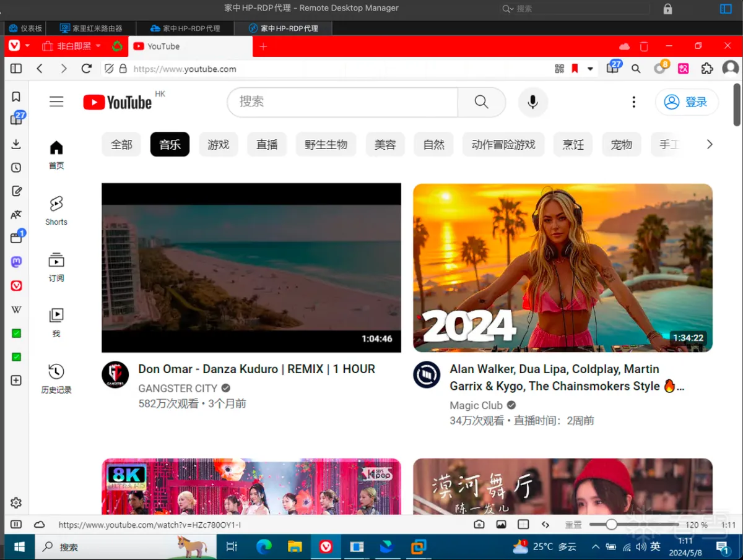Click the address bar search magnifier icon
The height and width of the screenshot is (560, 743).
click(636, 69)
